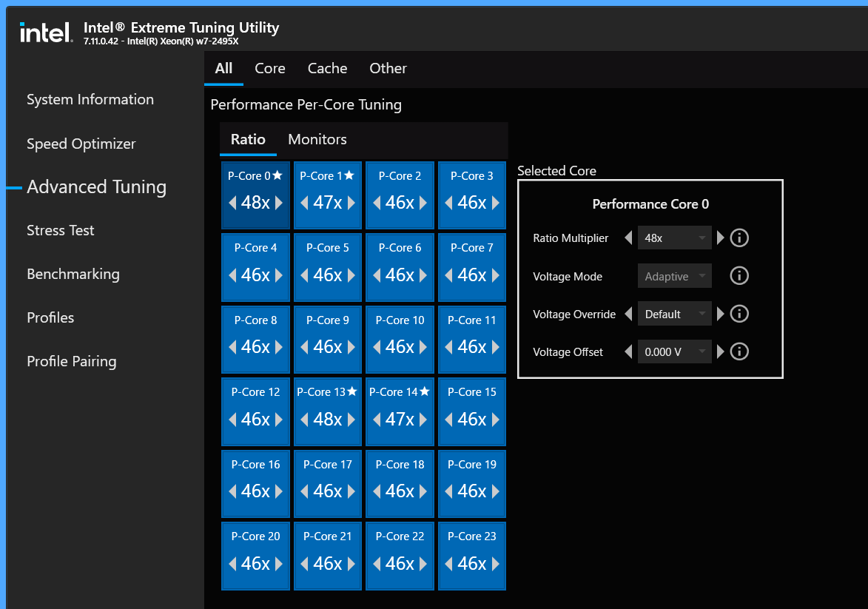
Task: Decrease Voltage Override with left arrow
Action: tap(628, 314)
